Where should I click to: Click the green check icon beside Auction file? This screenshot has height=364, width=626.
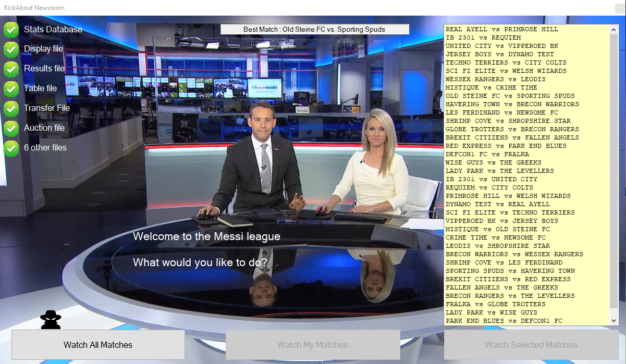11,128
